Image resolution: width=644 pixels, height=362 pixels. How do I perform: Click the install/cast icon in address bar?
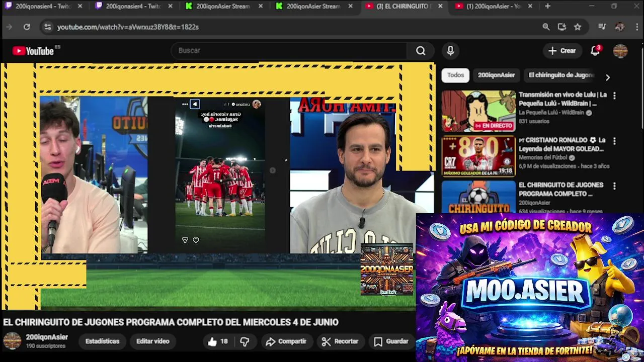coord(561,27)
